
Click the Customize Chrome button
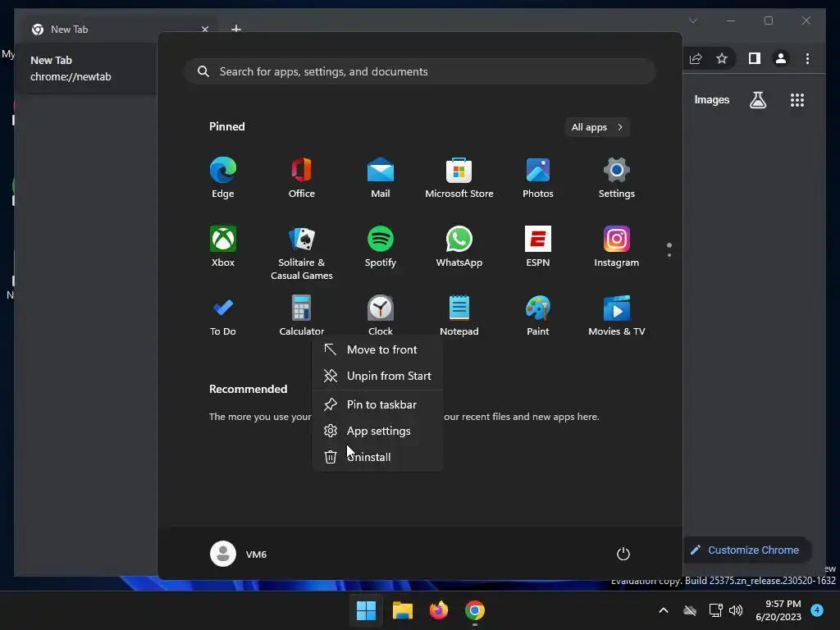tap(745, 550)
